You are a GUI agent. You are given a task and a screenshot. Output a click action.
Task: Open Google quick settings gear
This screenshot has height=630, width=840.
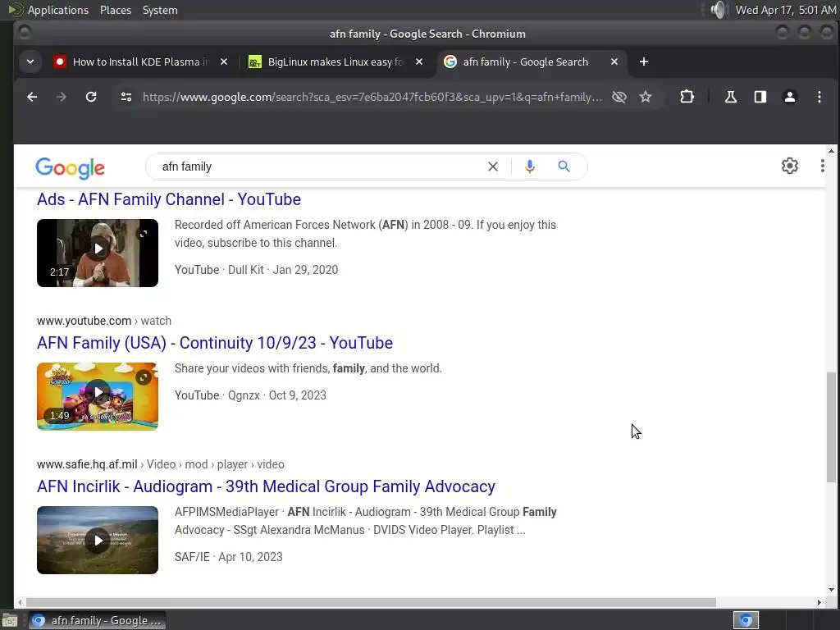[790, 166]
